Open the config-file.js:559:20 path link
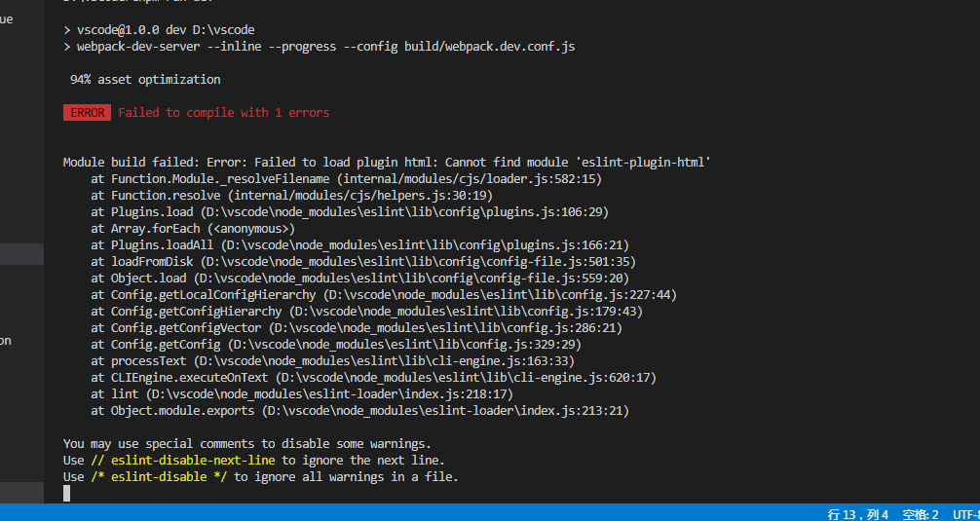980x521 pixels. [411, 278]
